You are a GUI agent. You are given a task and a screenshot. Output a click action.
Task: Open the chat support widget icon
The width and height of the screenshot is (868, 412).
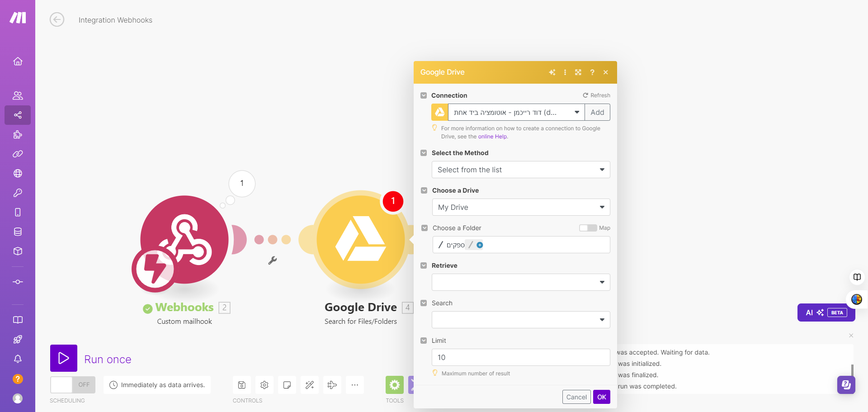tap(846, 385)
